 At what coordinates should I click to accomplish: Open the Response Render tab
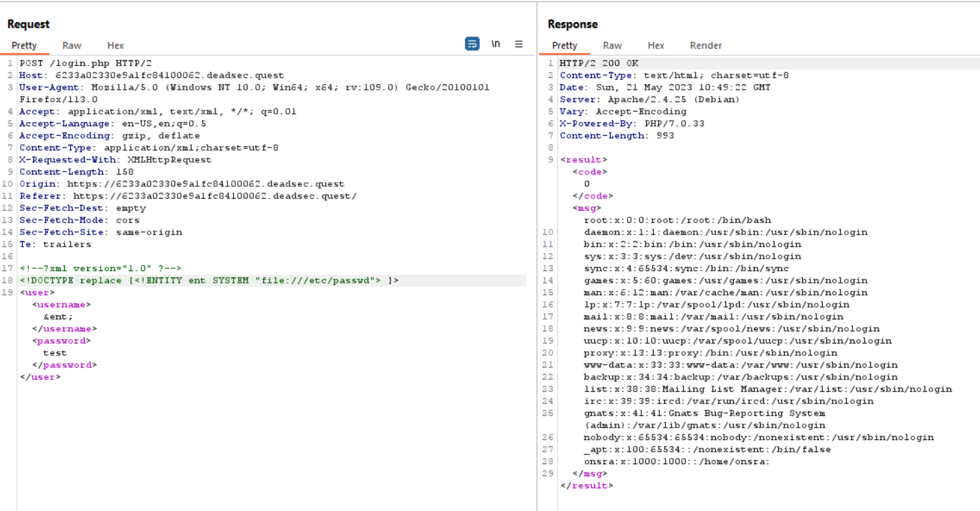[x=706, y=46]
